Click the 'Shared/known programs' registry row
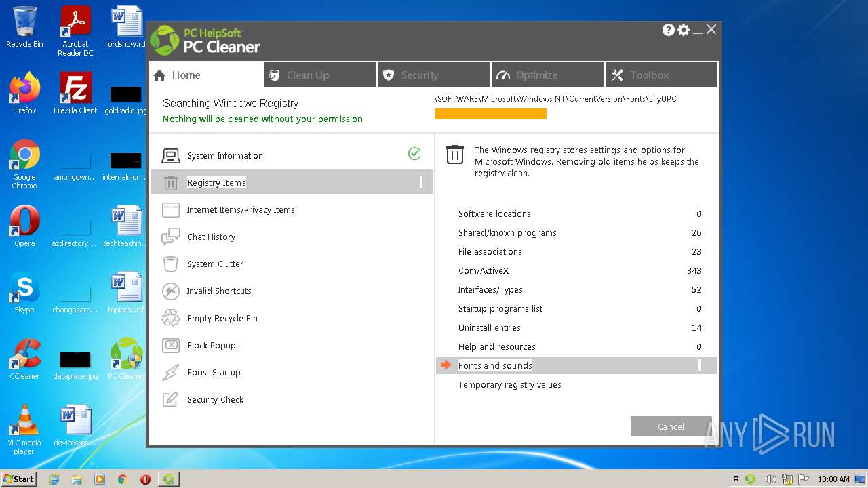Screen dimensions: 868x488 coord(576,233)
